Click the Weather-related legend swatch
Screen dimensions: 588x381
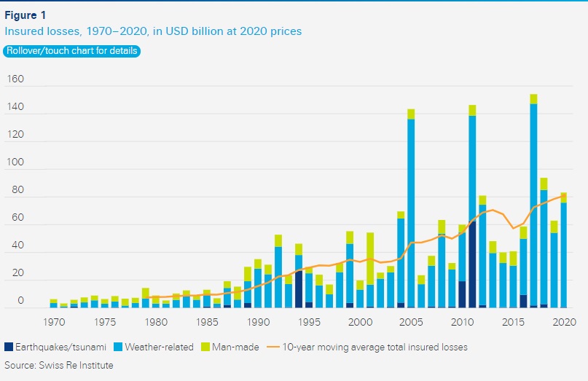pyautogui.click(x=118, y=347)
